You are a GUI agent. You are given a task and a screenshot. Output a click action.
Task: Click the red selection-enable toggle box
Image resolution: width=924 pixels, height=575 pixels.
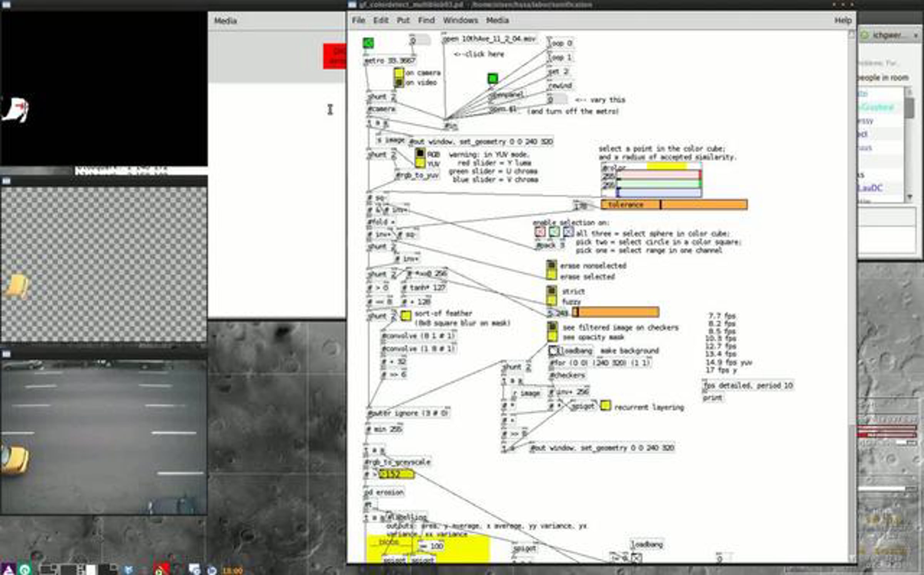coord(540,232)
